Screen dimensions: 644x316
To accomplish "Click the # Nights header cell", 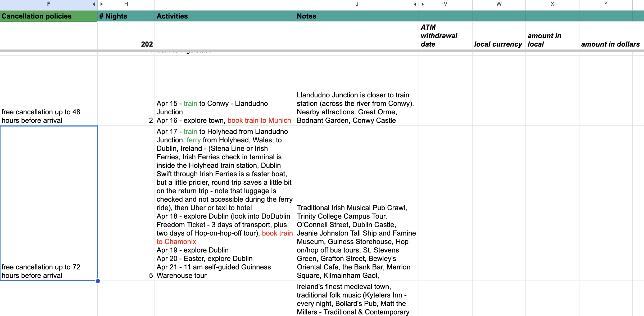I will tap(126, 16).
